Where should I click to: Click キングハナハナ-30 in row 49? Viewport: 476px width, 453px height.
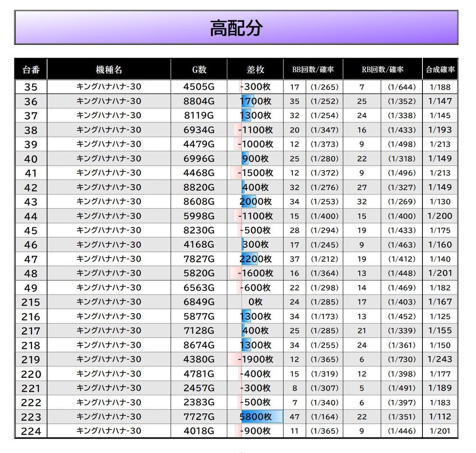[x=109, y=287]
